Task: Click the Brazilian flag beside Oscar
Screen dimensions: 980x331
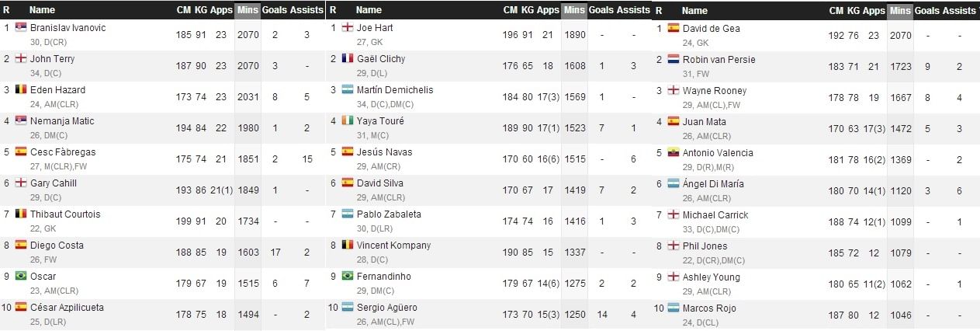Action: pyautogui.click(x=20, y=276)
